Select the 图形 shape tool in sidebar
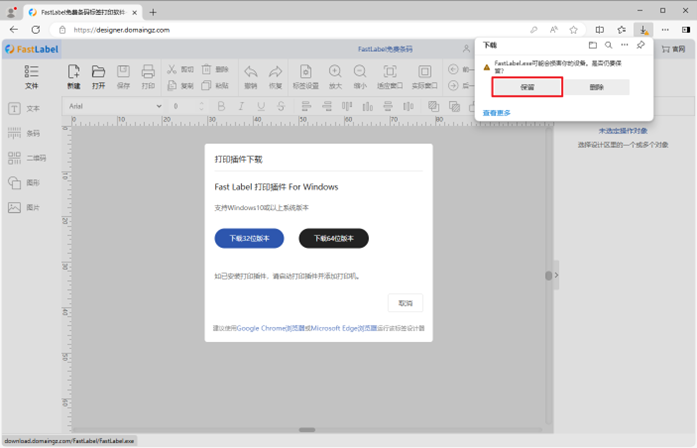 (x=24, y=183)
